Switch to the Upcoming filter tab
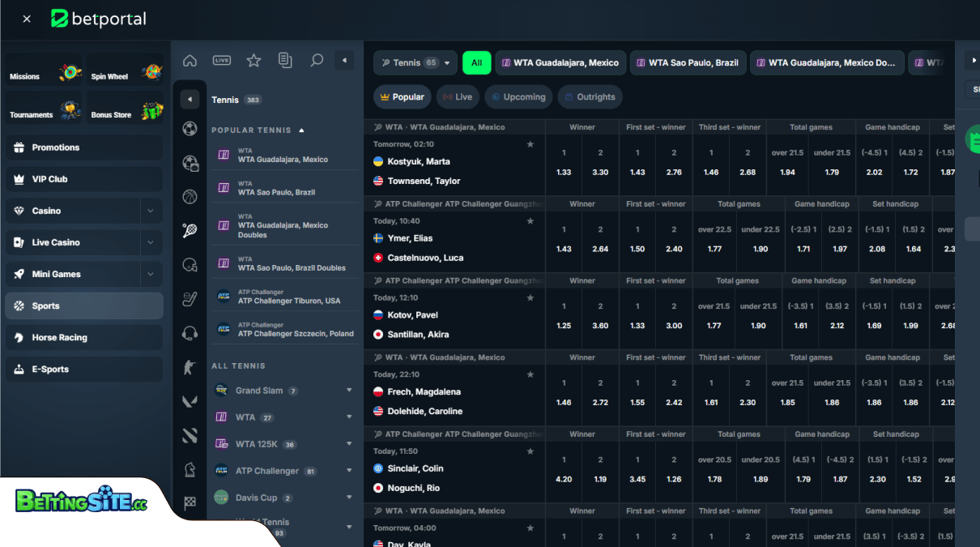980x547 pixels. pos(518,97)
